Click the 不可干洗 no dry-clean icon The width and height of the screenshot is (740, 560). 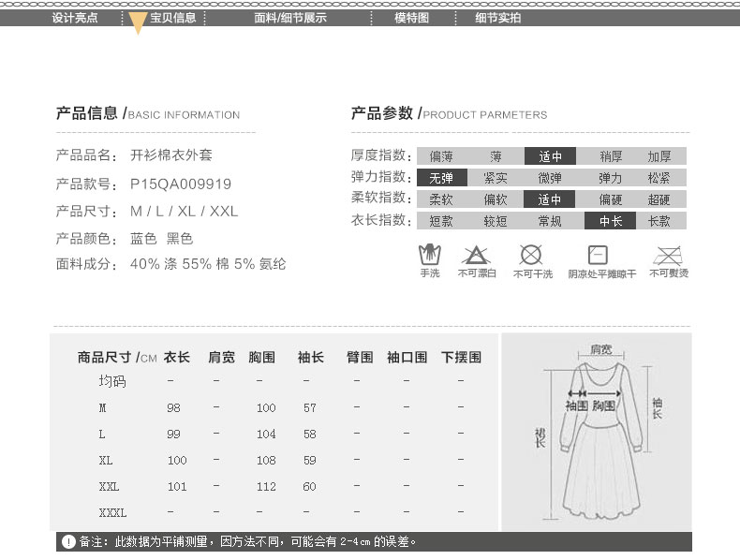(x=531, y=255)
